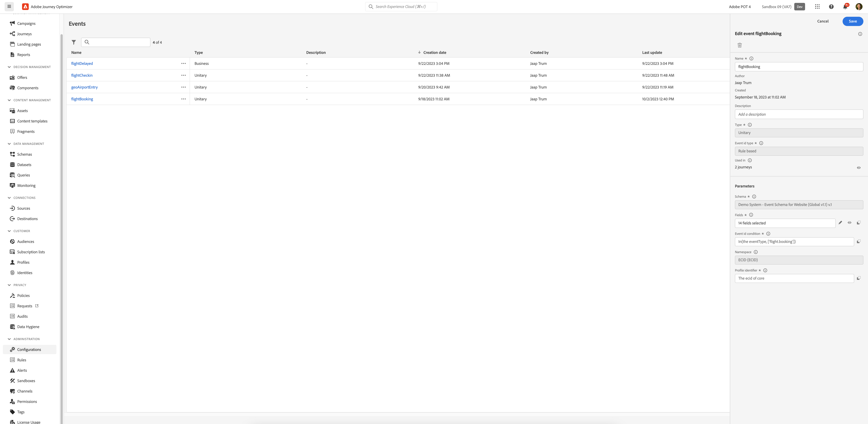The image size is (868, 424).
Task: Open the user profile avatar
Action: point(859,7)
